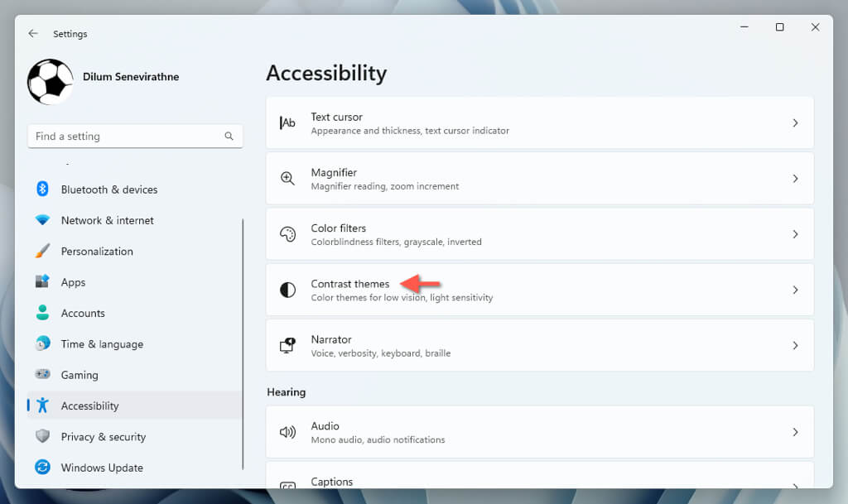Expand the Text cursor settings chevron
The width and height of the screenshot is (848, 504).
tap(795, 123)
